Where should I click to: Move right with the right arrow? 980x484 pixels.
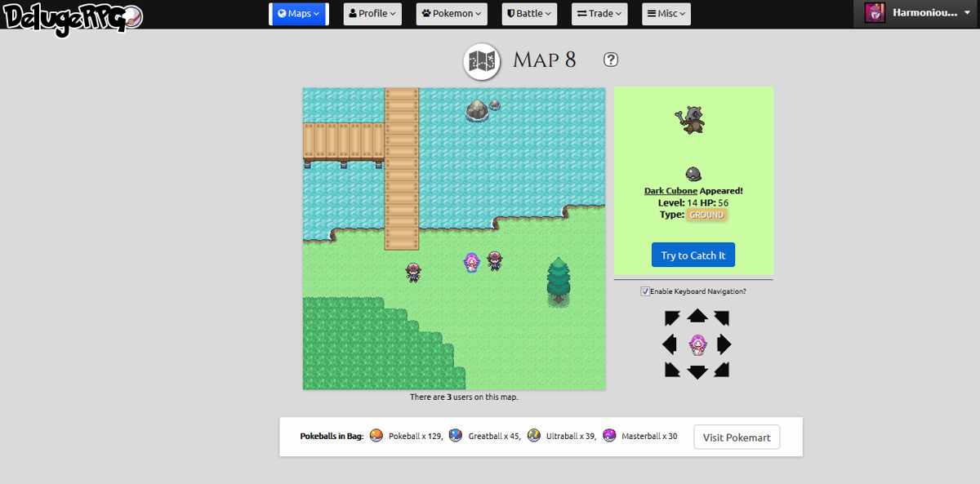(724, 344)
